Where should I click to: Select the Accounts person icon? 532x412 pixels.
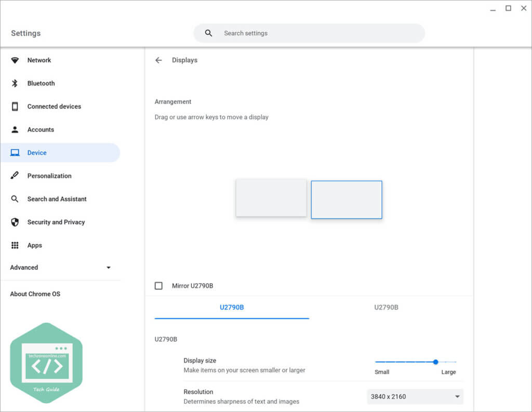click(15, 129)
